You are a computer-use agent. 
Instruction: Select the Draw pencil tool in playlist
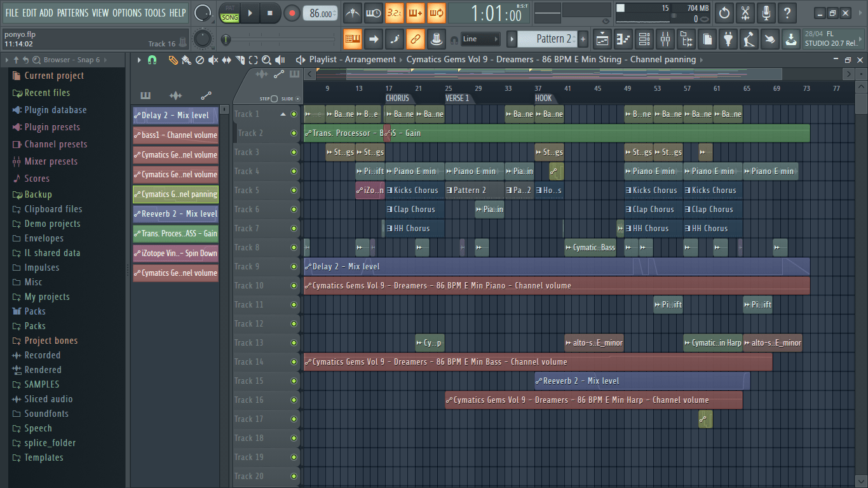click(173, 60)
